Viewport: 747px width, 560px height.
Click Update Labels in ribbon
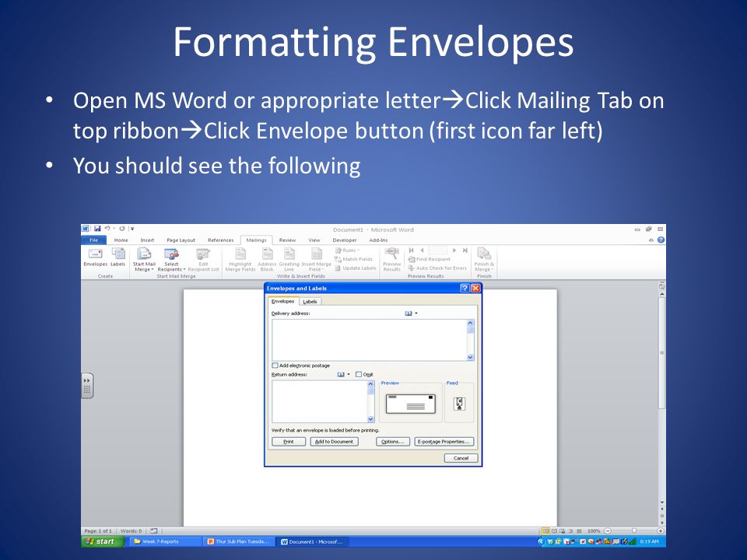point(356,268)
